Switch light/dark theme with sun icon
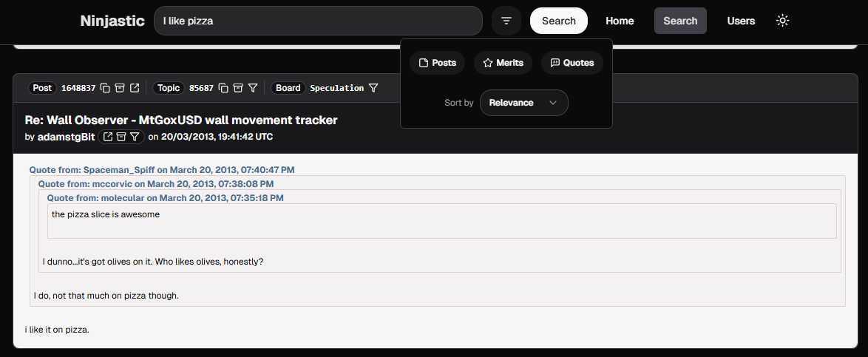 click(x=782, y=21)
